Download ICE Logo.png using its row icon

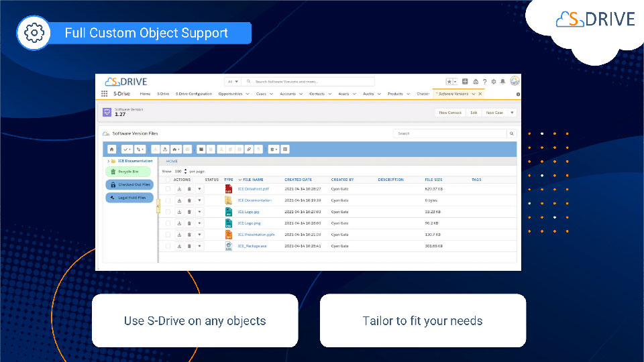(x=179, y=223)
